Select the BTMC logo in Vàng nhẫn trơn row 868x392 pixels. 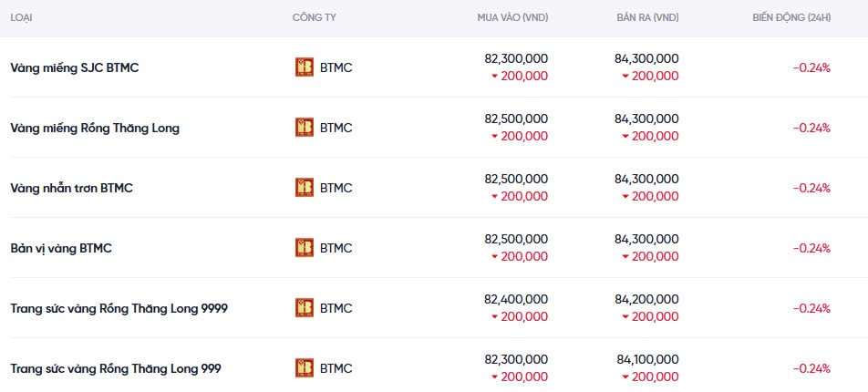(x=305, y=188)
